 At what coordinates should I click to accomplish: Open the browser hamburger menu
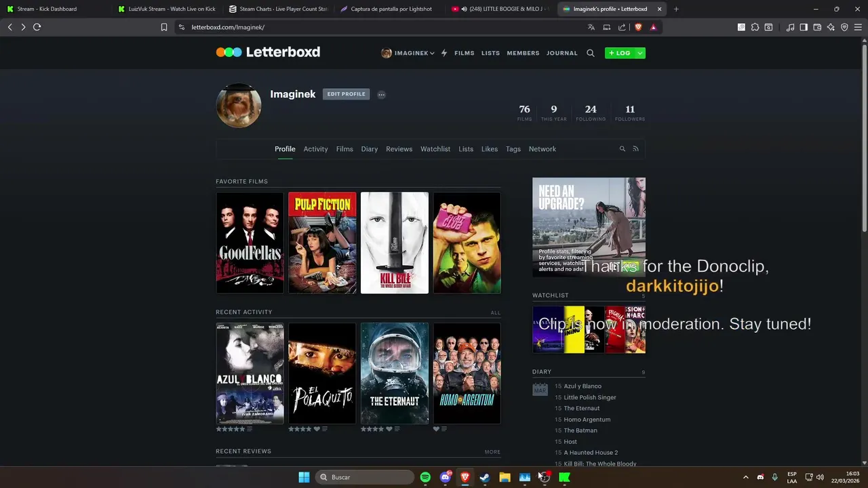(858, 27)
